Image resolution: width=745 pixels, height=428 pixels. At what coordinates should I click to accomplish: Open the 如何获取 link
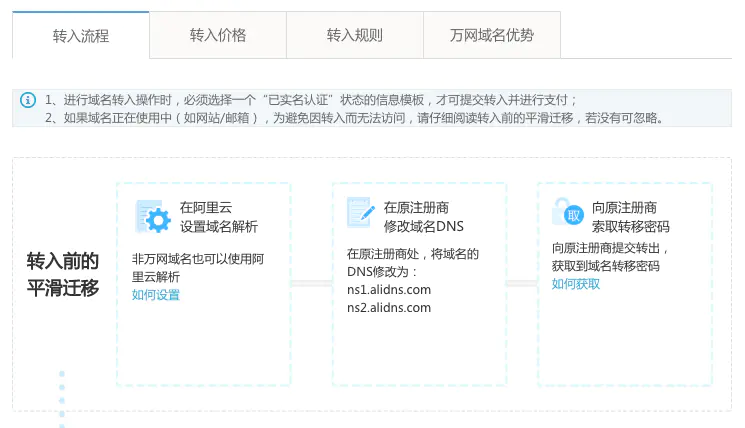click(x=576, y=283)
